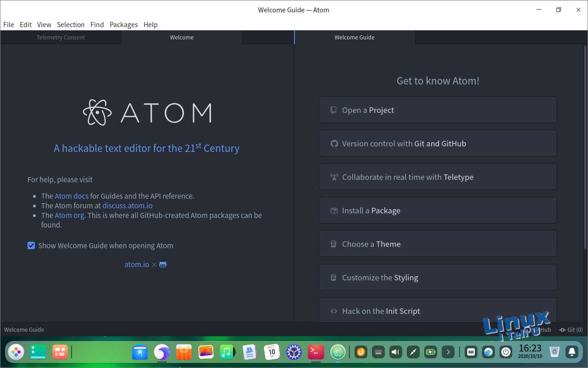
Task: Click Welcome Guide in the status bar
Action: point(24,329)
